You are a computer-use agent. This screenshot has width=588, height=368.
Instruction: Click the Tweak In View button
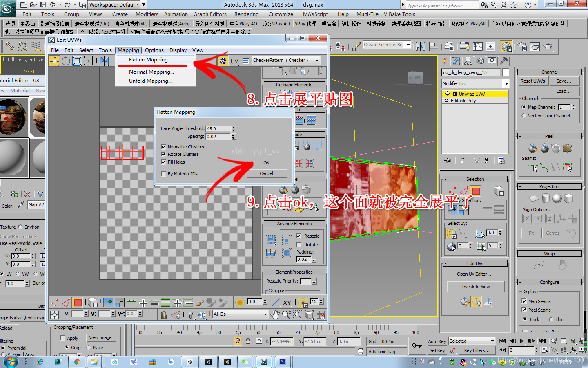pos(475,287)
